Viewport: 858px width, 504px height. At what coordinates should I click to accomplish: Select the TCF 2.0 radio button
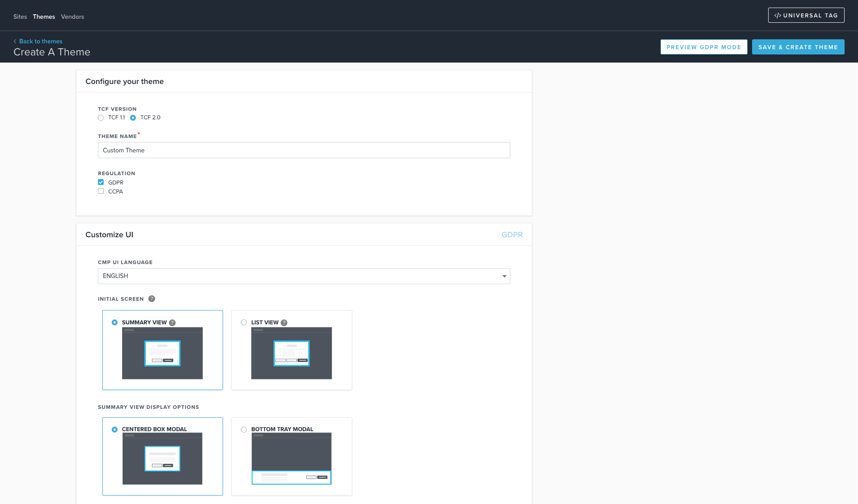point(133,118)
